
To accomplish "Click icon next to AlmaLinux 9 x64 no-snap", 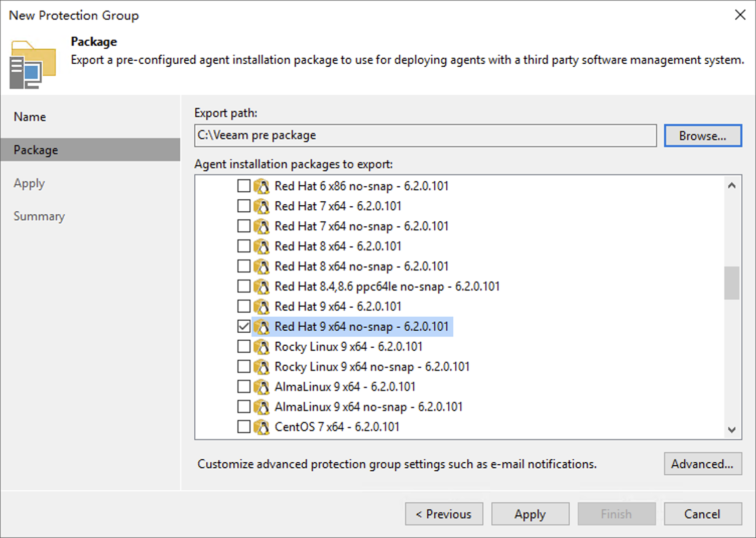I will point(262,407).
